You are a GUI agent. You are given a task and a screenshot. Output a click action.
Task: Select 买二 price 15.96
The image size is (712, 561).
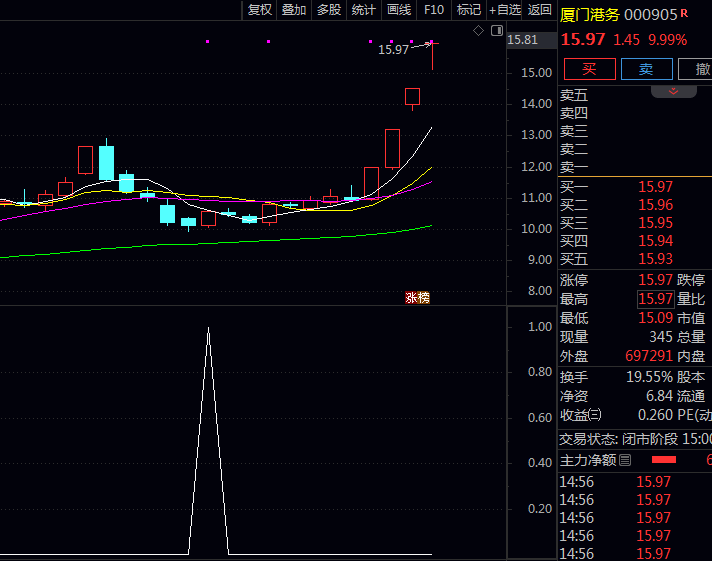pyautogui.click(x=655, y=205)
